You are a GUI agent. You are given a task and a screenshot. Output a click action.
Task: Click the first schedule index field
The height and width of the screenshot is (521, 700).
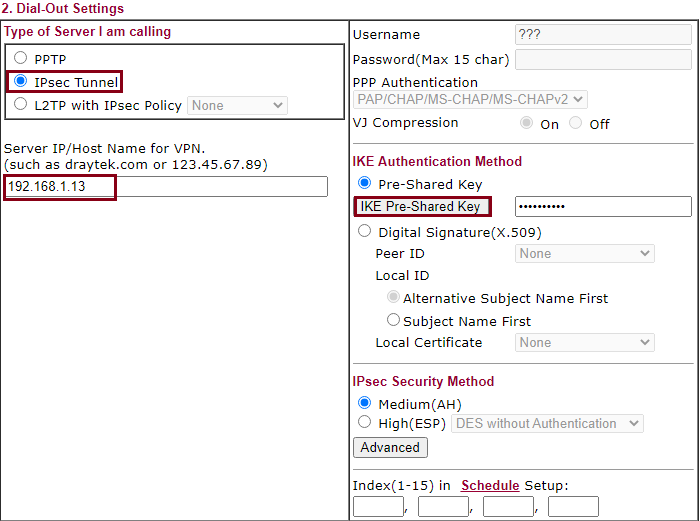[378, 507]
